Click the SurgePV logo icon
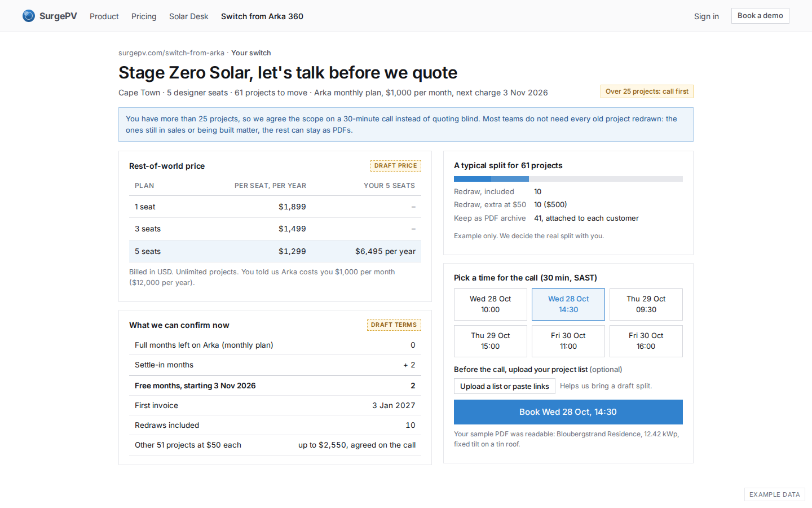Screen dimensions: 812x508 click(29, 16)
